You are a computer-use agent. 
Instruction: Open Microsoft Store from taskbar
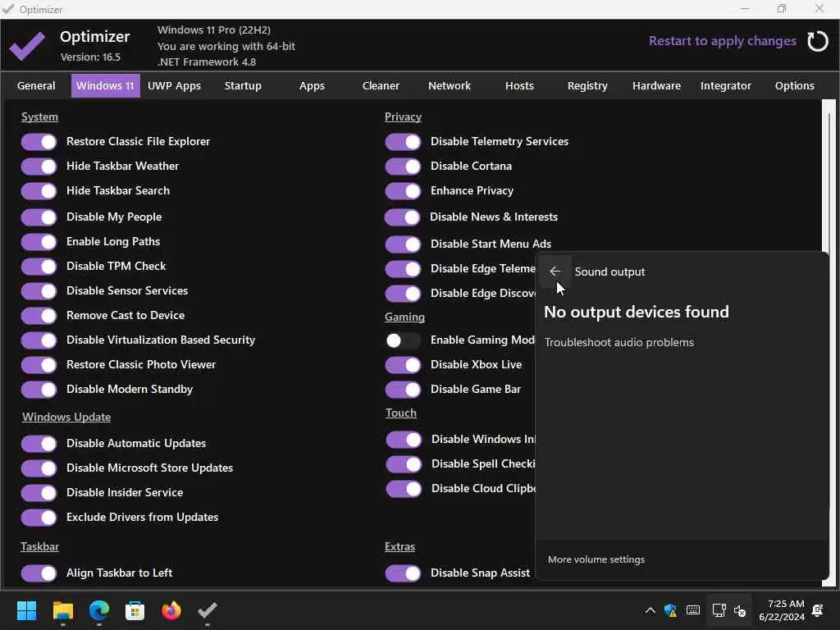[135, 610]
